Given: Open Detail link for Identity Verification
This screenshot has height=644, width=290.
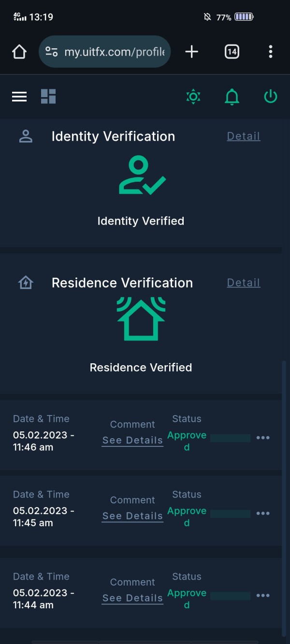Looking at the screenshot, I should 244,136.
